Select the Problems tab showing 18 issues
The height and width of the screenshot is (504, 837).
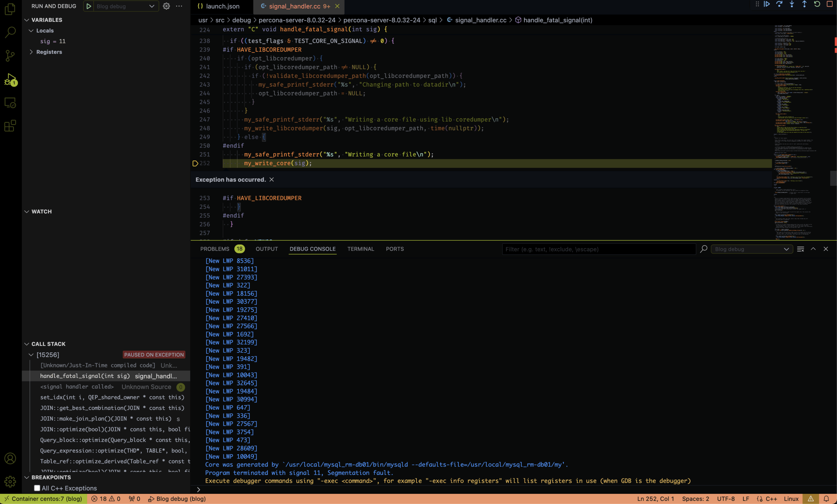pos(215,249)
